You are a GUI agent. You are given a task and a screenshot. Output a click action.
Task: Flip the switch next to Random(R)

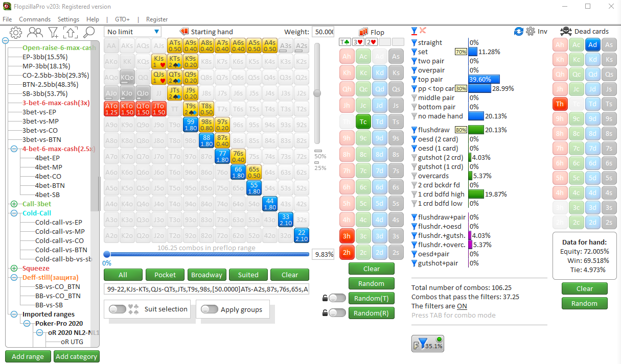click(x=337, y=312)
